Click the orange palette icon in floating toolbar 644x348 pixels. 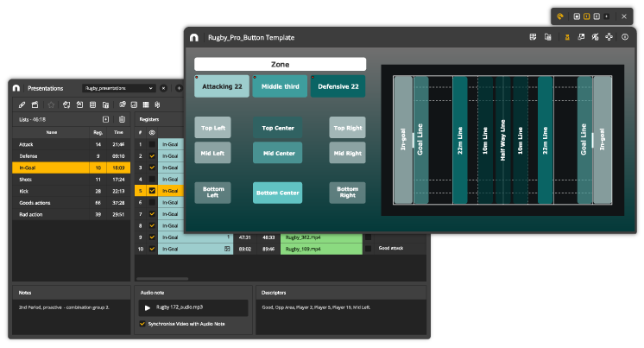point(560,16)
